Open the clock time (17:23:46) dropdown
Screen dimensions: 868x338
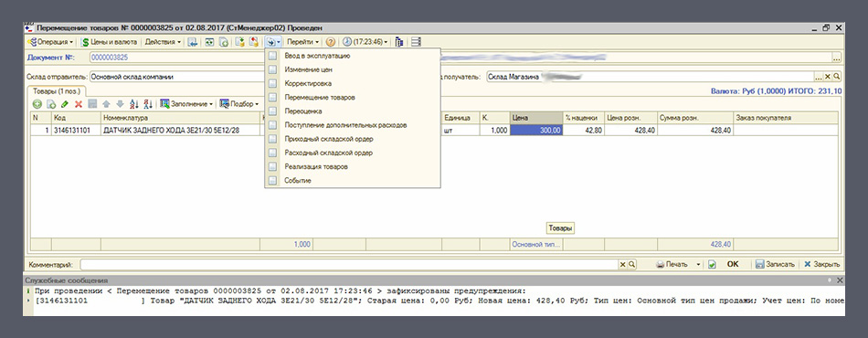pyautogui.click(x=365, y=41)
